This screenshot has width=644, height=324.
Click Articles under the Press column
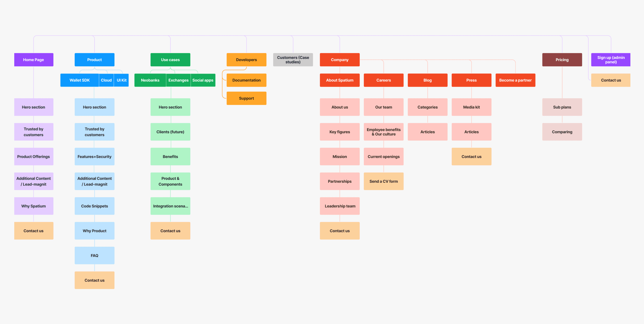click(471, 132)
